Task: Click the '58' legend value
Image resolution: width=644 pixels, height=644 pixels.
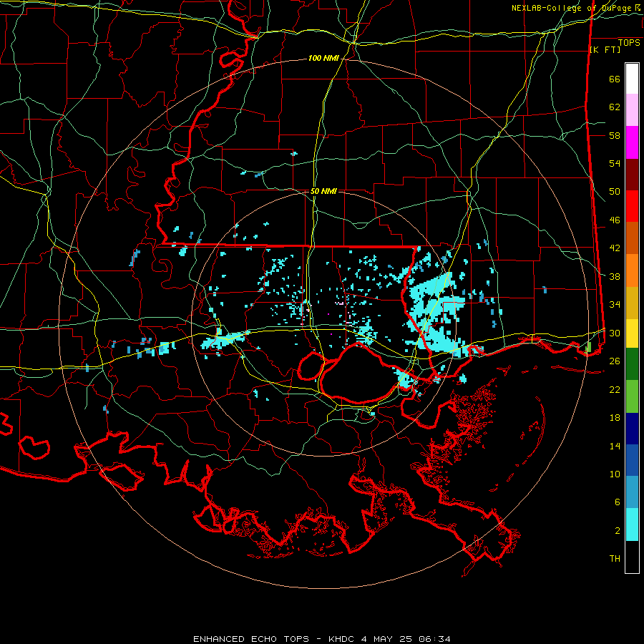Action: [x=615, y=135]
